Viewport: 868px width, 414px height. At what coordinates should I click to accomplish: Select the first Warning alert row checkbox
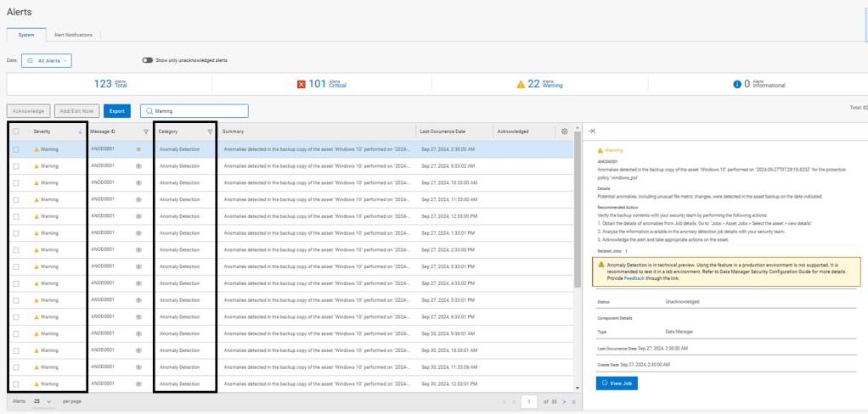[x=16, y=148]
